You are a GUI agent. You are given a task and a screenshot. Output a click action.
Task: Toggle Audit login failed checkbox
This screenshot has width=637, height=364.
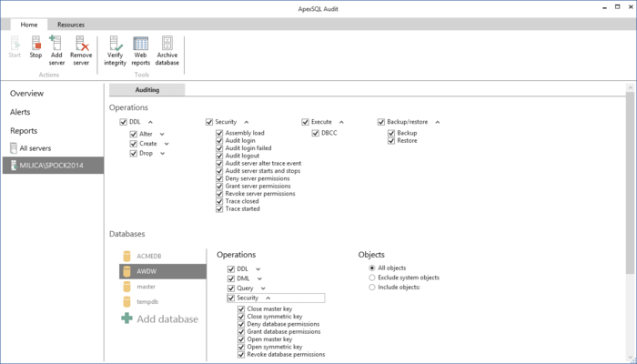[219, 148]
